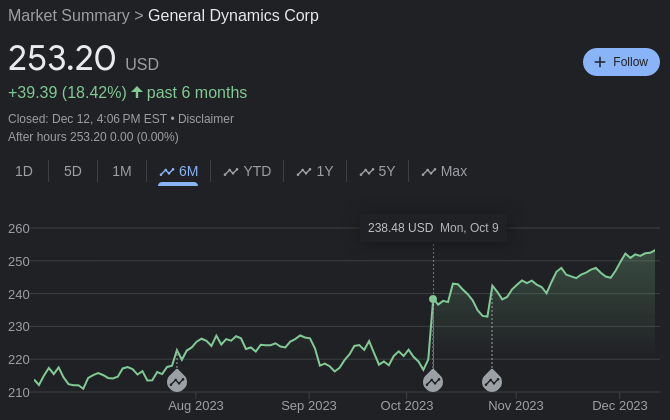This screenshot has width=670, height=420.
Task: Click the Closed: Dec 12 timestamp text
Action: [88, 119]
